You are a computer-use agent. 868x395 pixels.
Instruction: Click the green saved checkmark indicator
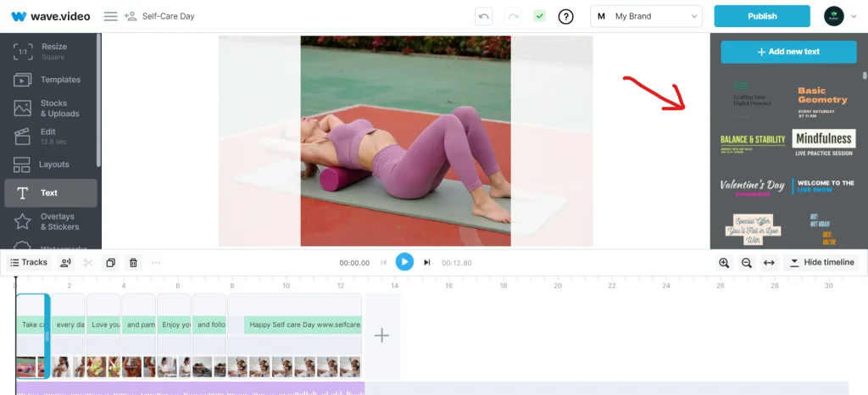click(x=539, y=16)
